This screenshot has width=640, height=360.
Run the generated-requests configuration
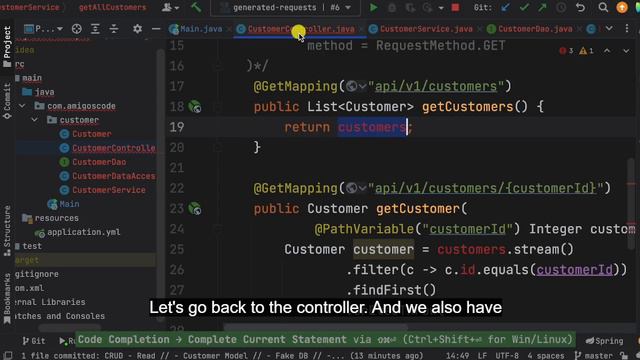tap(373, 7)
